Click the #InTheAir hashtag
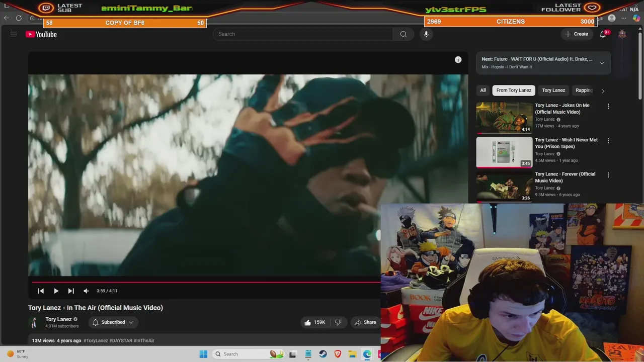The image size is (644, 362). pos(144,341)
